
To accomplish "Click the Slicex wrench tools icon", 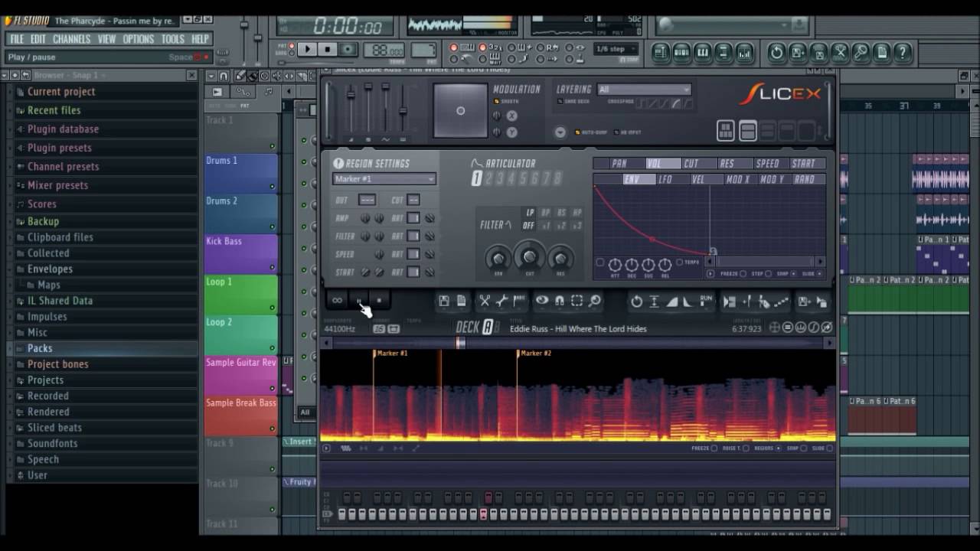I will 501,302.
